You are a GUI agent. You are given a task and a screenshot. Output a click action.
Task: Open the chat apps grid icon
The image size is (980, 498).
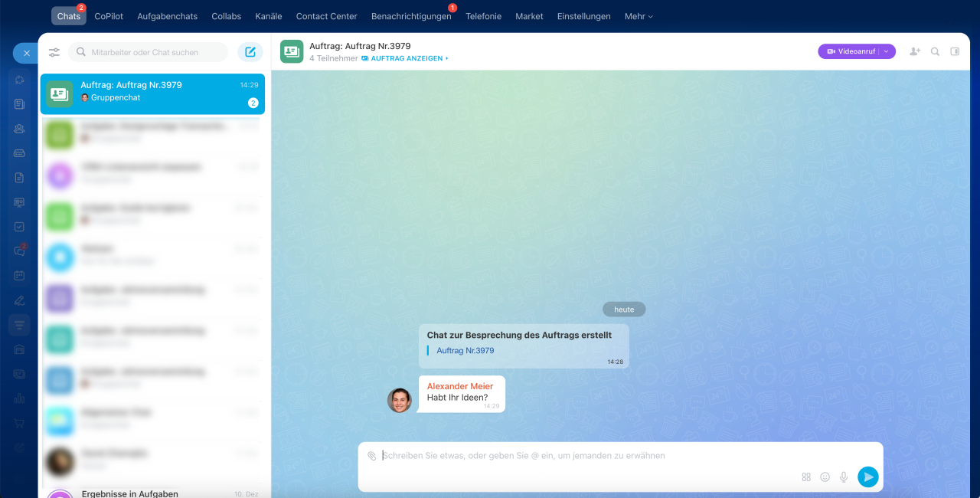click(806, 477)
